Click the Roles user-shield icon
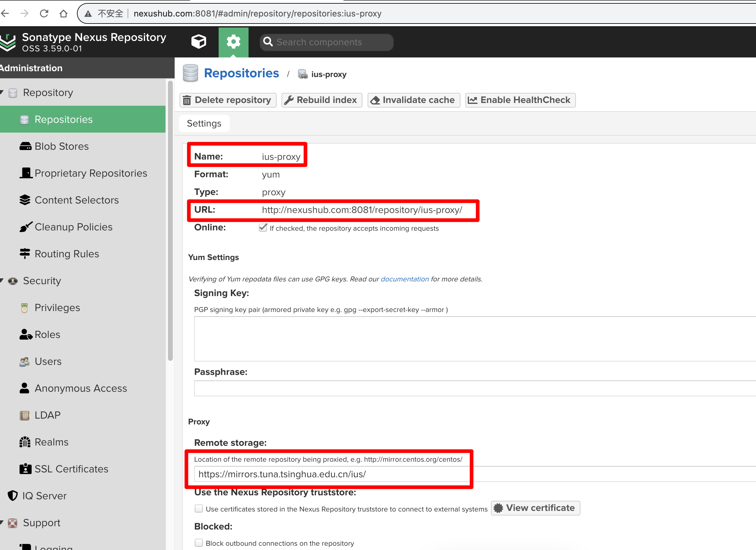 pos(26,334)
